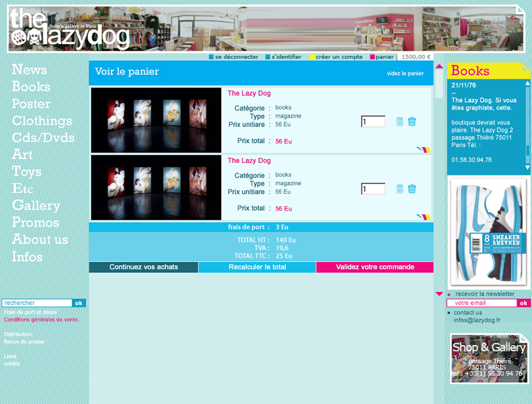
Task: Click the pink down arrow beside the newsletter label
Action: tap(439, 294)
